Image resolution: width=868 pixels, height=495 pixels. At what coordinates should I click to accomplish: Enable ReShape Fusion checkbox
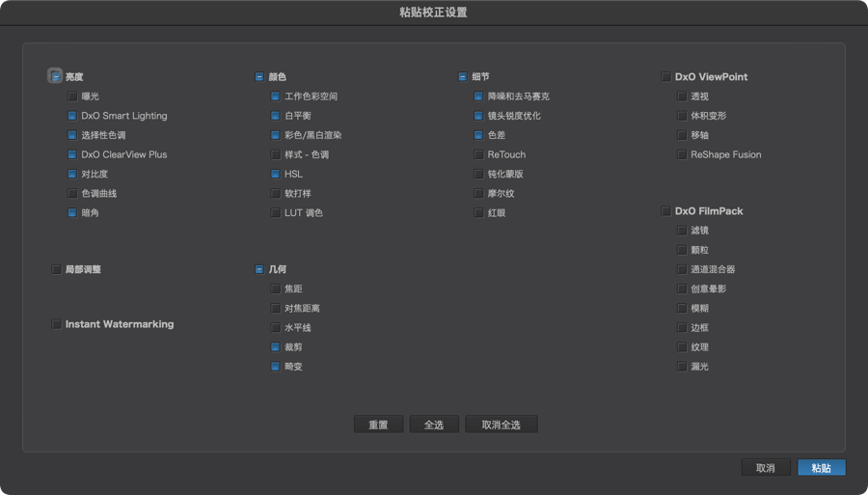682,154
